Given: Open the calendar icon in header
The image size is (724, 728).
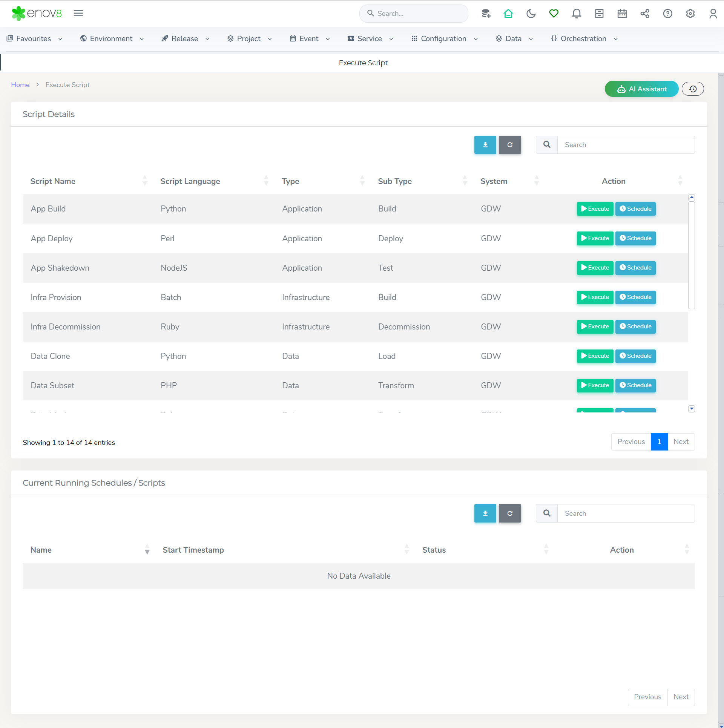Looking at the screenshot, I should click(622, 14).
